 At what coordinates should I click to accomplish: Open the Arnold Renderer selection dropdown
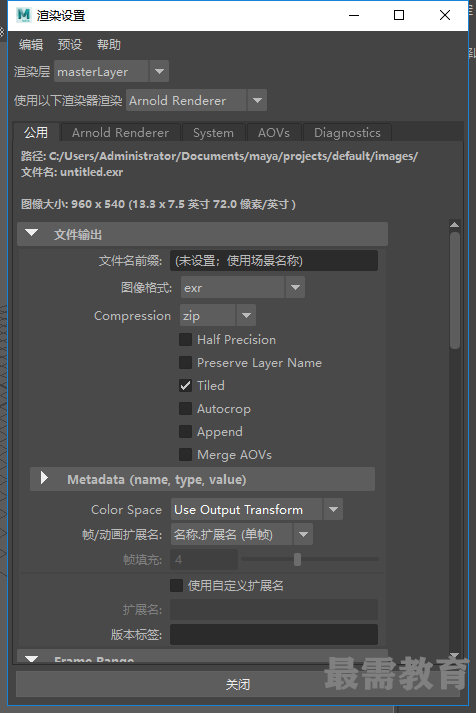coord(196,100)
